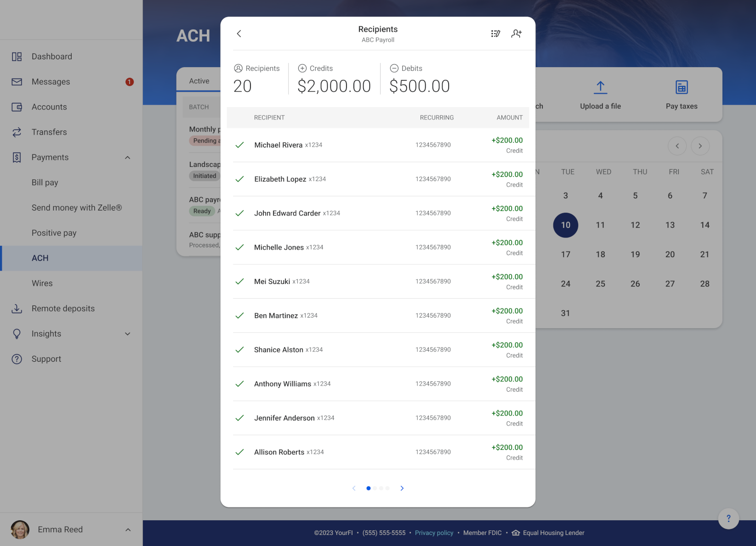Collapse the Payments menu section
The image size is (756, 546).
[128, 158]
